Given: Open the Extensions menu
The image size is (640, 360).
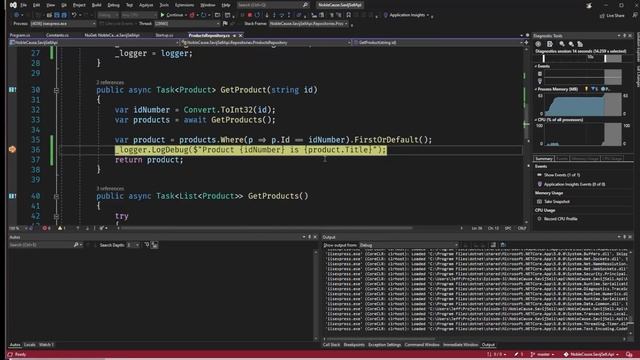Looking at the screenshot, I should (x=184, y=5).
